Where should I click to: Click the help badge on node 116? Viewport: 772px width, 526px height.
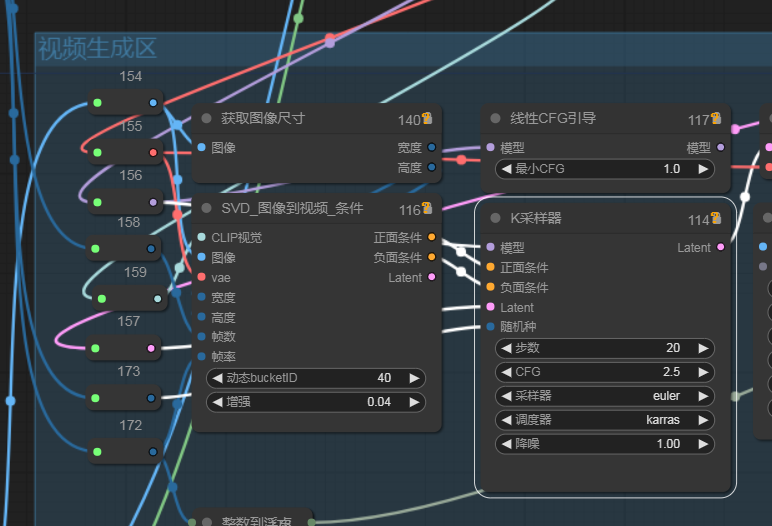pos(427,208)
